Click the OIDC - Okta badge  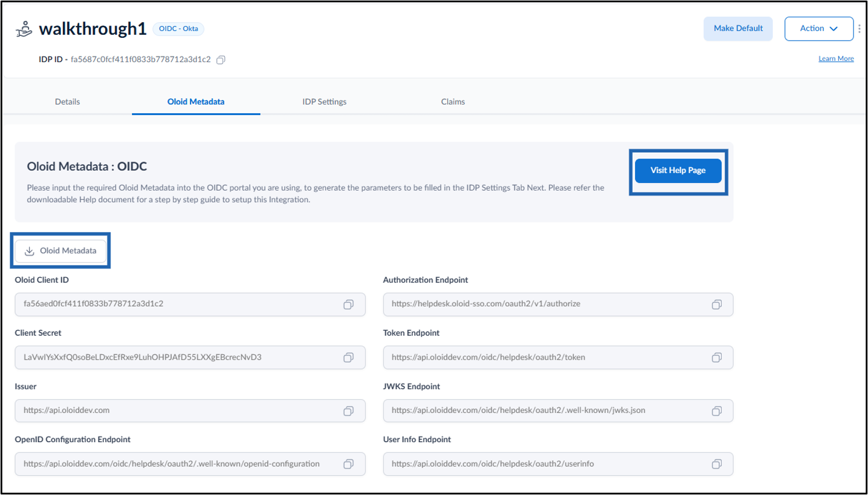[178, 28]
